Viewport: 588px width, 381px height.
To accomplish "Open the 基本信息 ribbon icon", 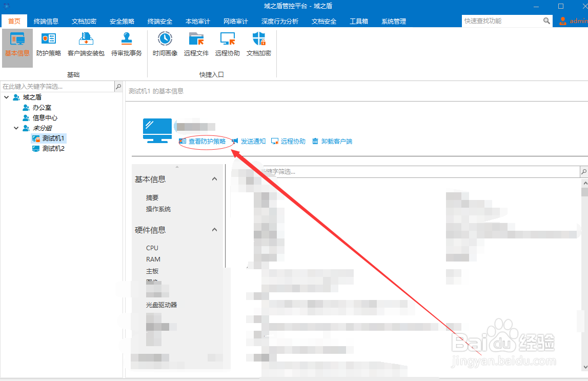I will point(17,48).
